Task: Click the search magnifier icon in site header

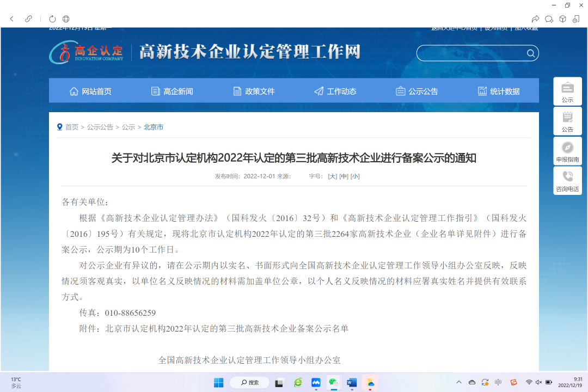Action: pyautogui.click(x=530, y=53)
